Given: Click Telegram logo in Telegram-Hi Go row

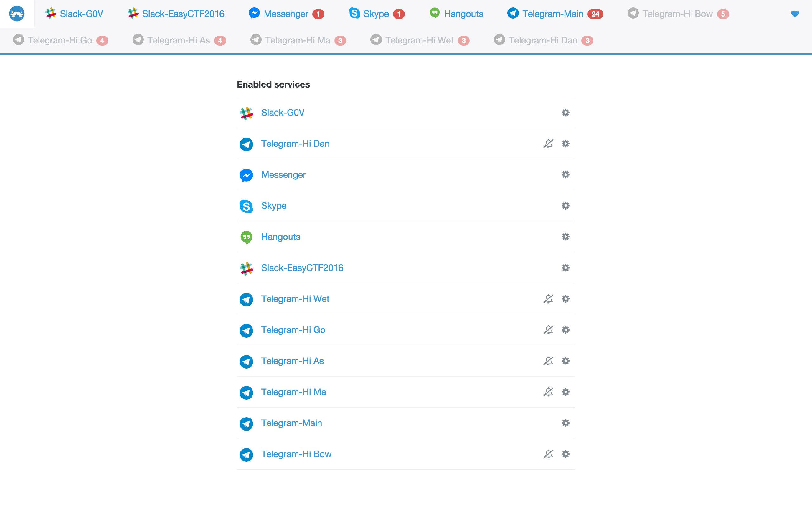Looking at the screenshot, I should [x=246, y=331].
